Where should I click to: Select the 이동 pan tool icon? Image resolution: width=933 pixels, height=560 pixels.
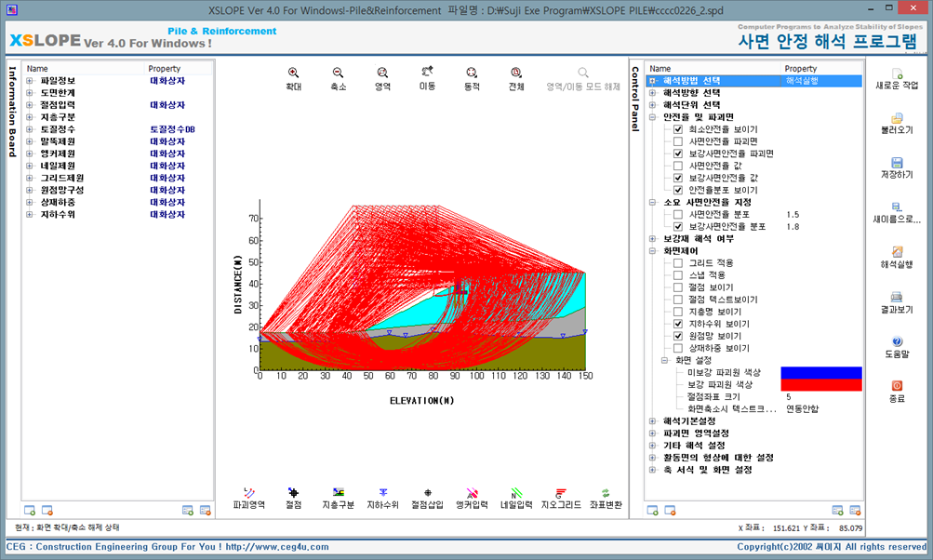tap(427, 72)
